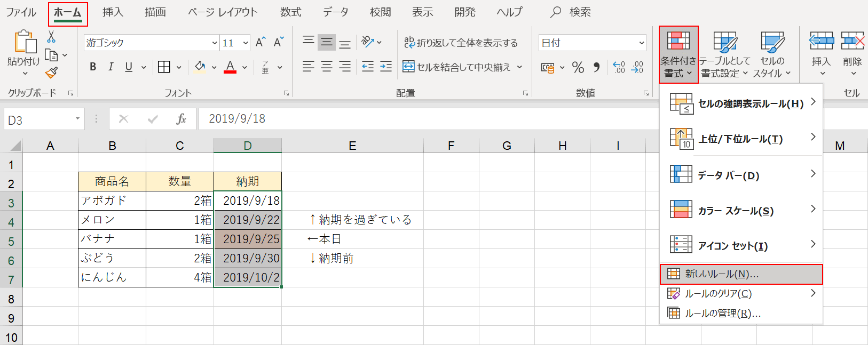Decrease font size with the smaller A
The height and width of the screenshot is (345, 868).
[x=279, y=43]
